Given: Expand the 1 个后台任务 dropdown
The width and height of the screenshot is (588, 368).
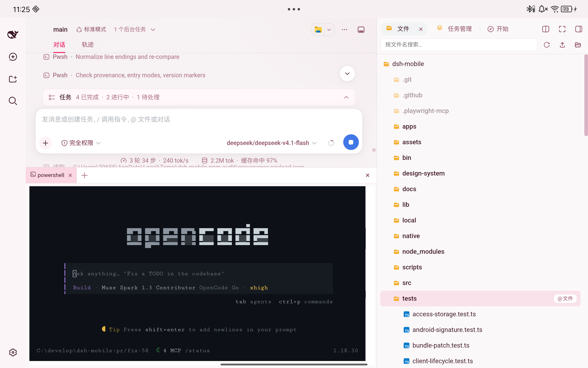Looking at the screenshot, I should point(135,29).
